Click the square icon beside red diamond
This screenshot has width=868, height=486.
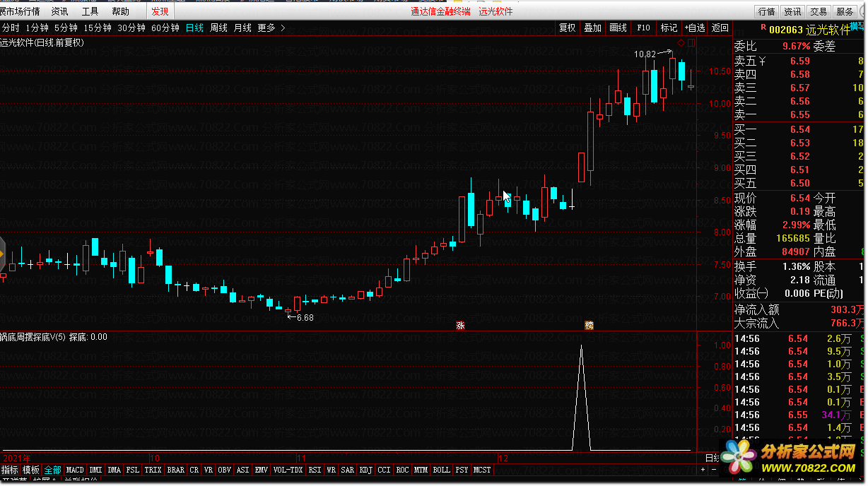pos(691,43)
